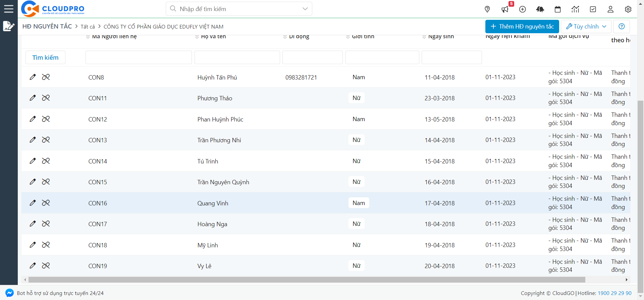The image size is (644, 300).
Task: Click the Di động filter field
Action: click(313, 57)
